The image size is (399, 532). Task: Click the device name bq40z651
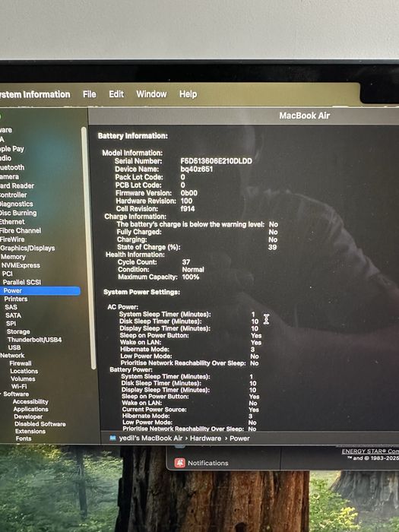196,169
